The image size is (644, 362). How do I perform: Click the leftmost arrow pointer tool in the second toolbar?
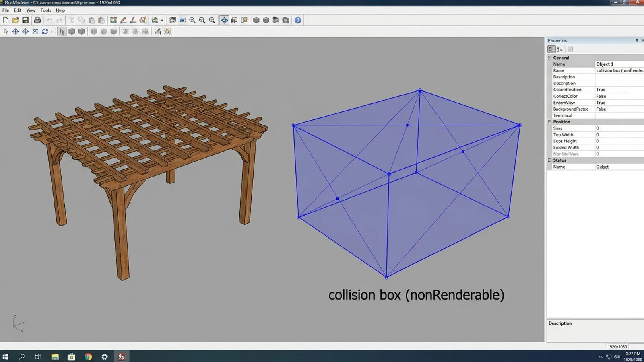6,31
